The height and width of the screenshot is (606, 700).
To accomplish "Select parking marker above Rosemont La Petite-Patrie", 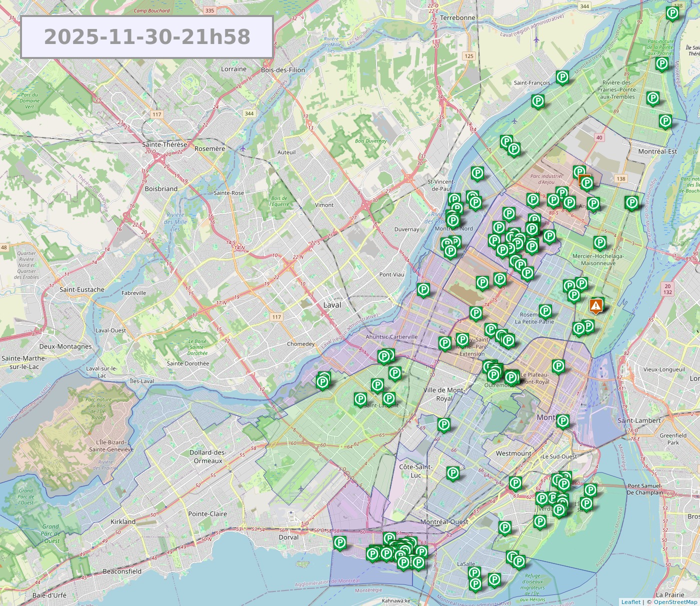I will (545, 311).
